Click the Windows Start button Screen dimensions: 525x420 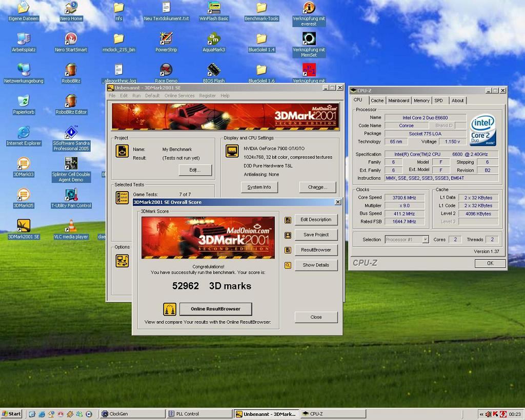(x=11, y=414)
